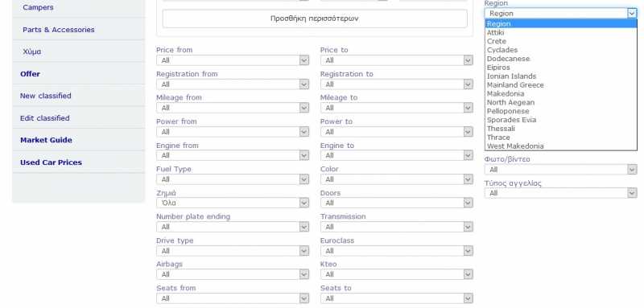Choose West Makedonia option
This screenshot has height=308, width=644.
(560, 146)
